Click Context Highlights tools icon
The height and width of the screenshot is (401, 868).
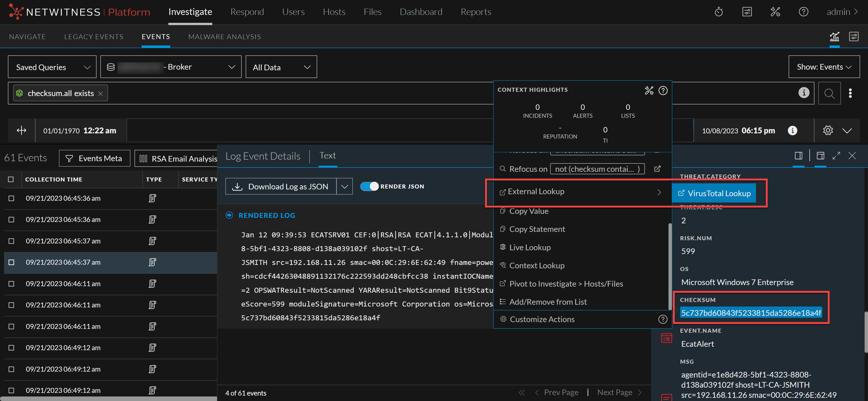649,90
